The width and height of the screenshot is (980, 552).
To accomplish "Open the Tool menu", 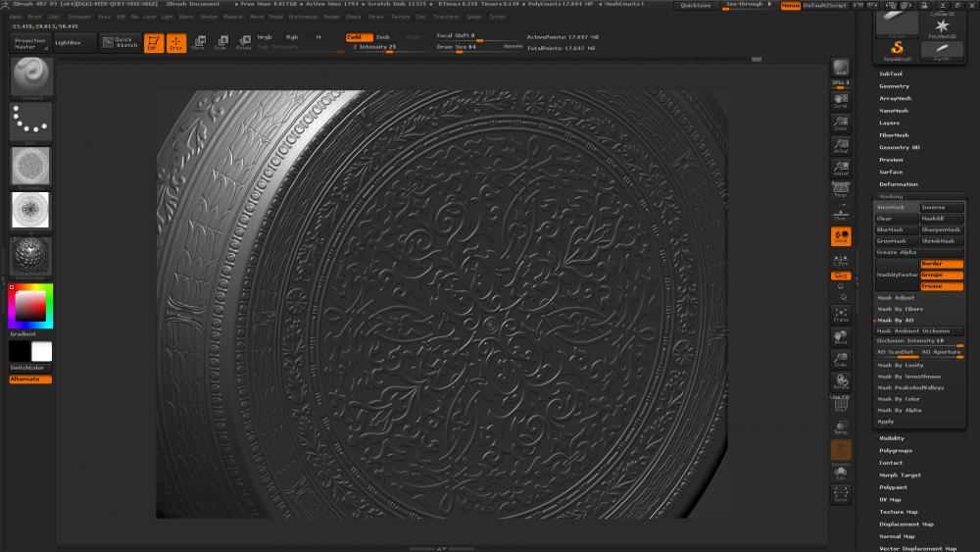I will (x=420, y=17).
